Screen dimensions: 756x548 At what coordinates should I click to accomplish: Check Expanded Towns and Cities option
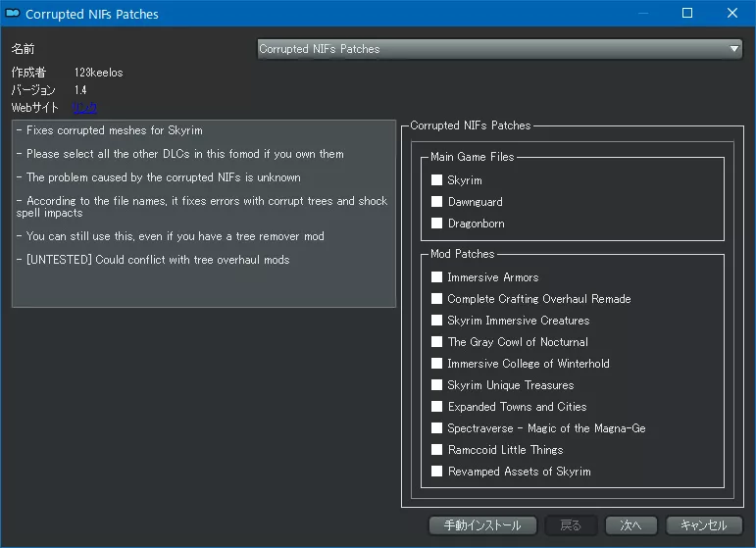pos(436,406)
